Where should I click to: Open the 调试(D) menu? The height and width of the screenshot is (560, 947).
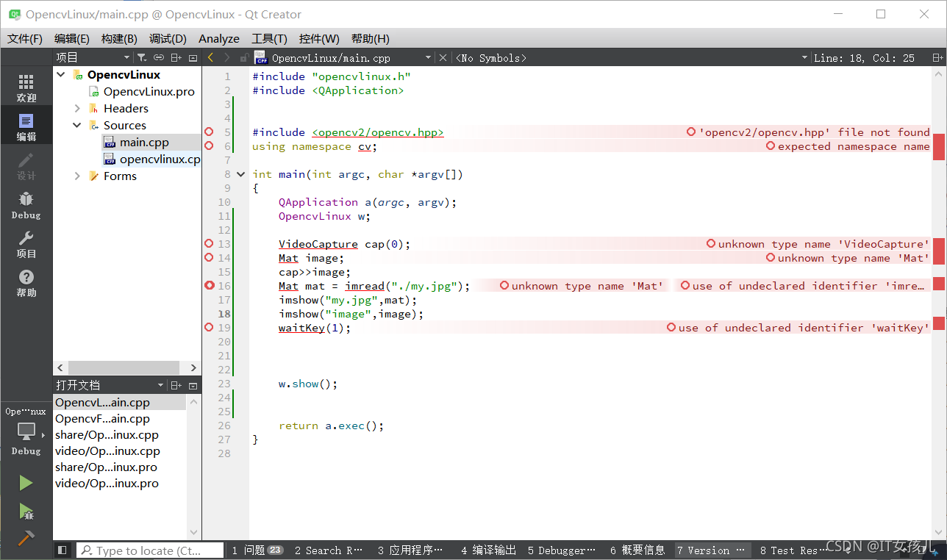[x=168, y=38]
